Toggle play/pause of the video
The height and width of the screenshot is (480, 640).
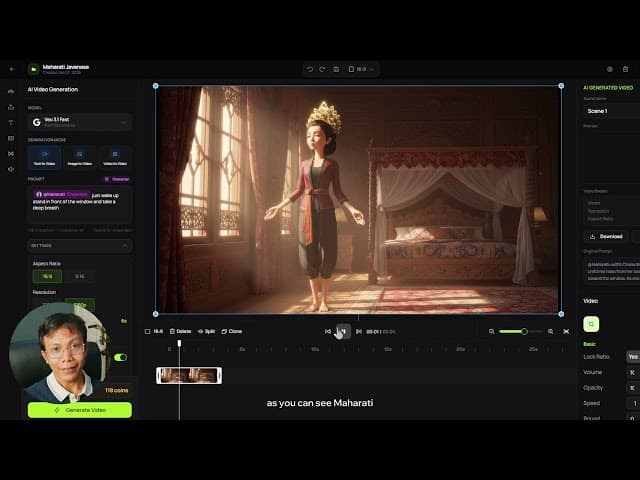(x=343, y=331)
